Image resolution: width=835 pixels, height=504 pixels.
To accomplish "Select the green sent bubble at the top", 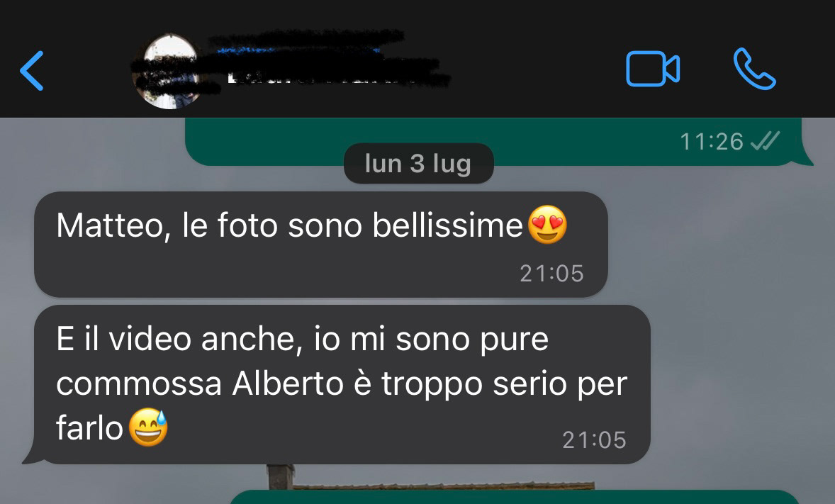I will tap(499, 141).
